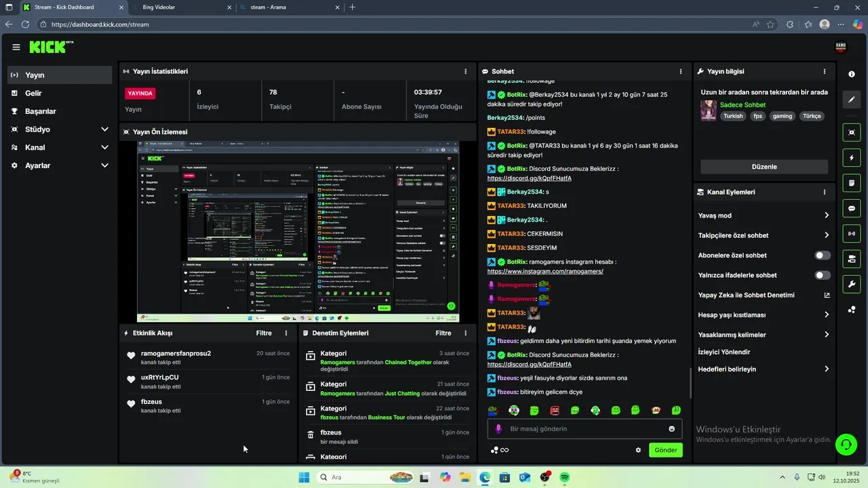The height and width of the screenshot is (488, 868).
Task: Open the instagram.com/ramogamers link in chat
Action: coord(545,271)
